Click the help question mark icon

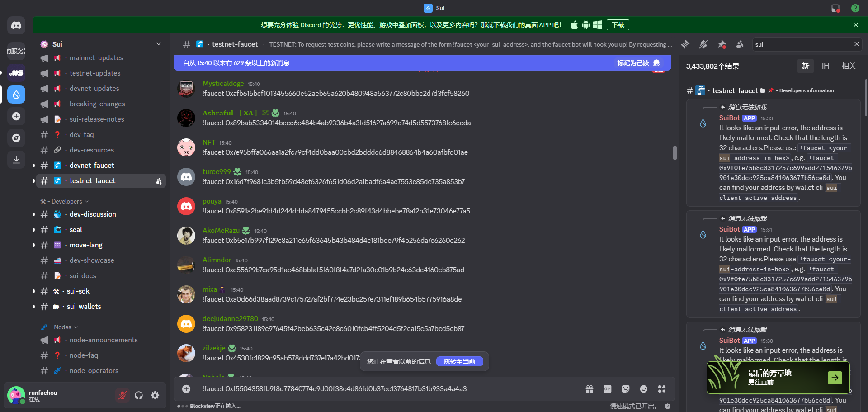point(855,8)
